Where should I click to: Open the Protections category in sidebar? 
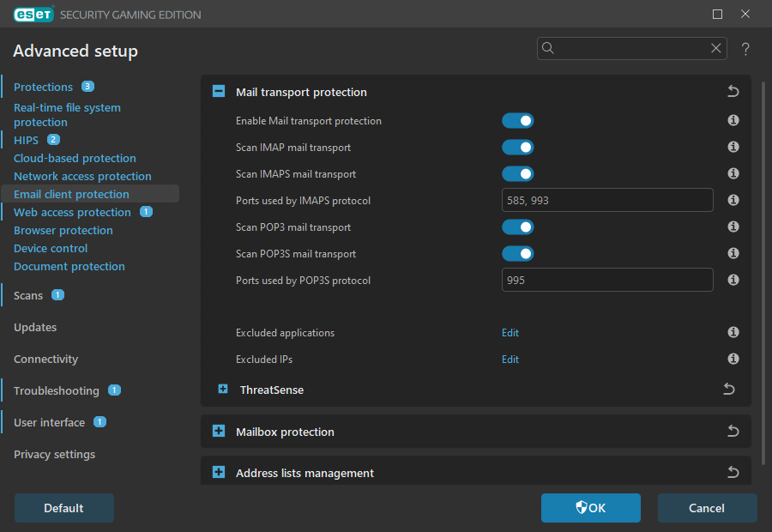point(44,88)
